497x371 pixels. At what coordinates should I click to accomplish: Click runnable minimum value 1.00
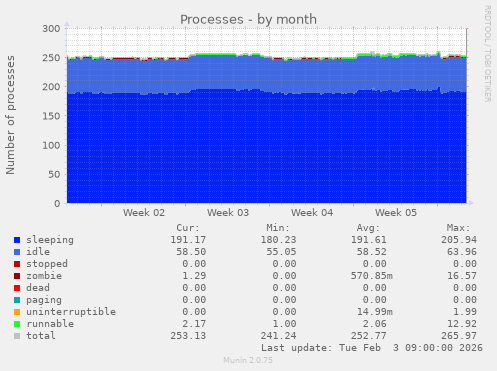pyautogui.click(x=284, y=324)
